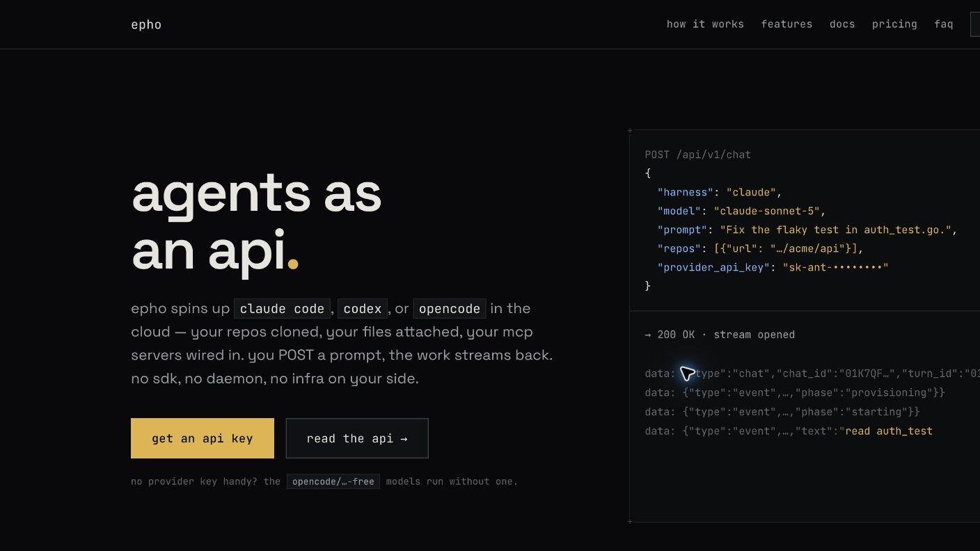Click the 'opencode' code tag in the description
The image size is (980, 551).
point(450,309)
